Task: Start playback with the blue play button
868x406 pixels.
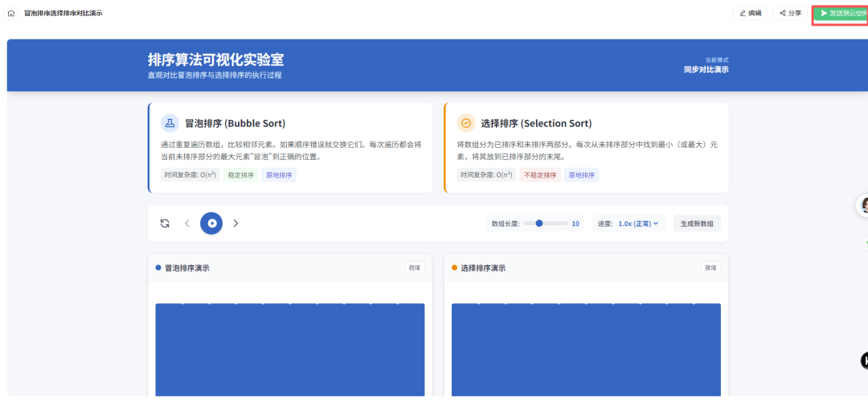Action: pos(211,224)
